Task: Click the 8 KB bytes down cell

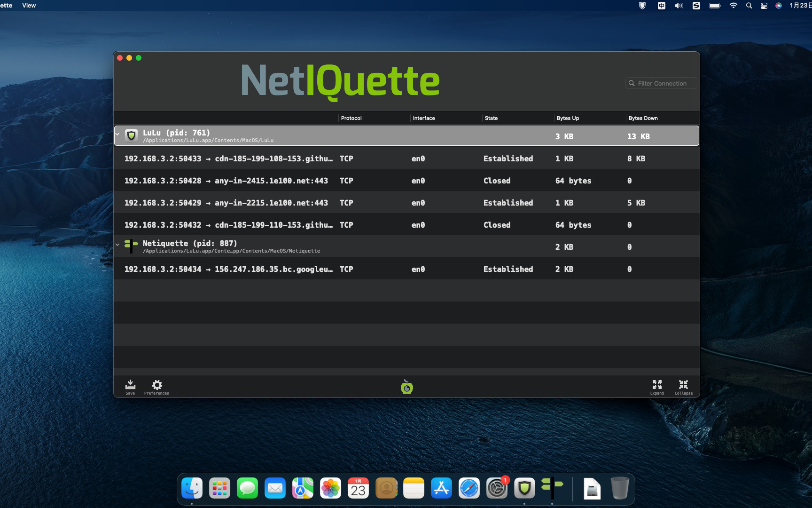Action: point(636,159)
